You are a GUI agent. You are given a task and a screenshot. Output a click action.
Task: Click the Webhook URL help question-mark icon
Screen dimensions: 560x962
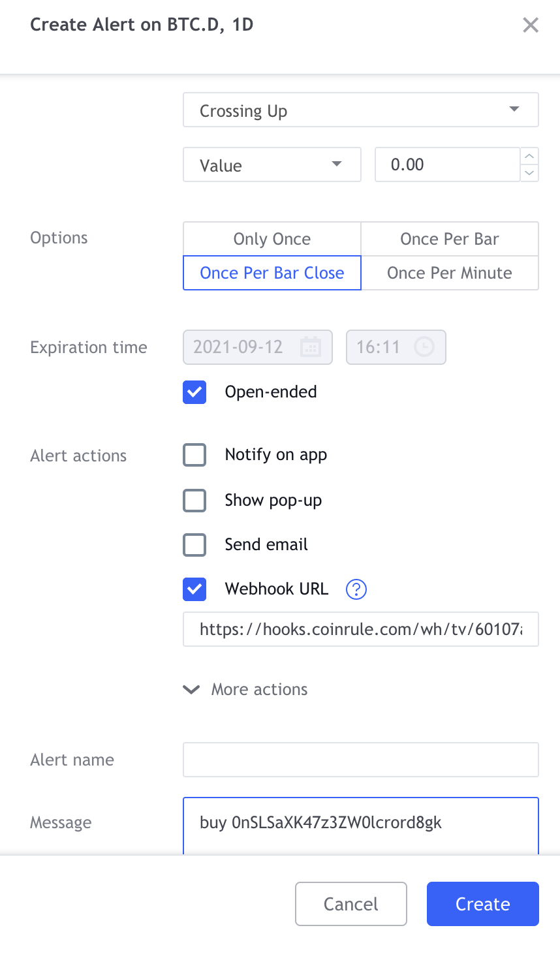pos(356,589)
